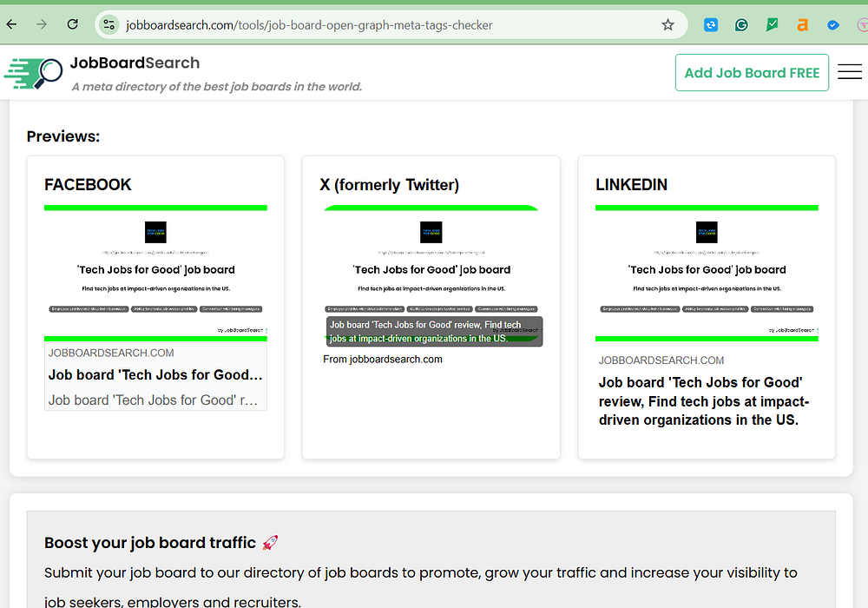868x608 pixels.
Task: Click 'Boost your job board traffic' heading
Action: 150,543
